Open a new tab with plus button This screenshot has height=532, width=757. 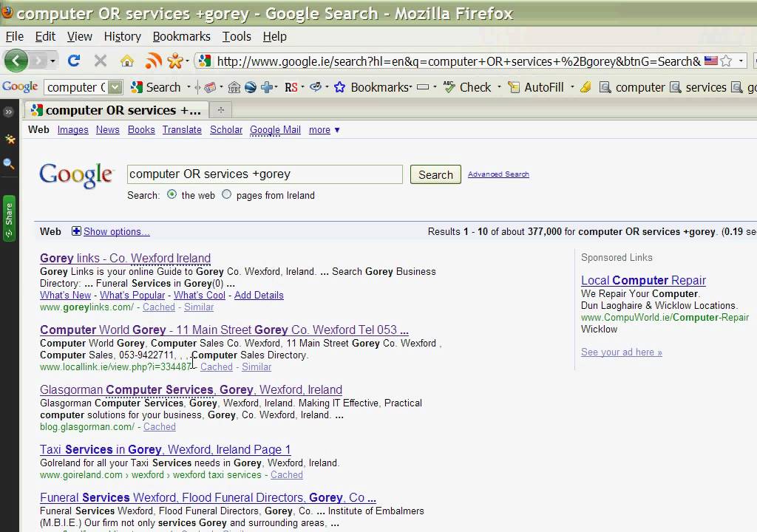[x=220, y=110]
